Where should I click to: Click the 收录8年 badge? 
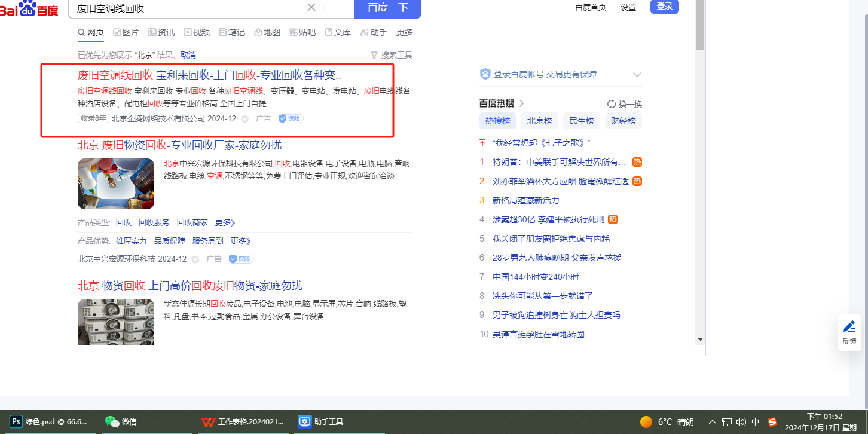coord(93,118)
